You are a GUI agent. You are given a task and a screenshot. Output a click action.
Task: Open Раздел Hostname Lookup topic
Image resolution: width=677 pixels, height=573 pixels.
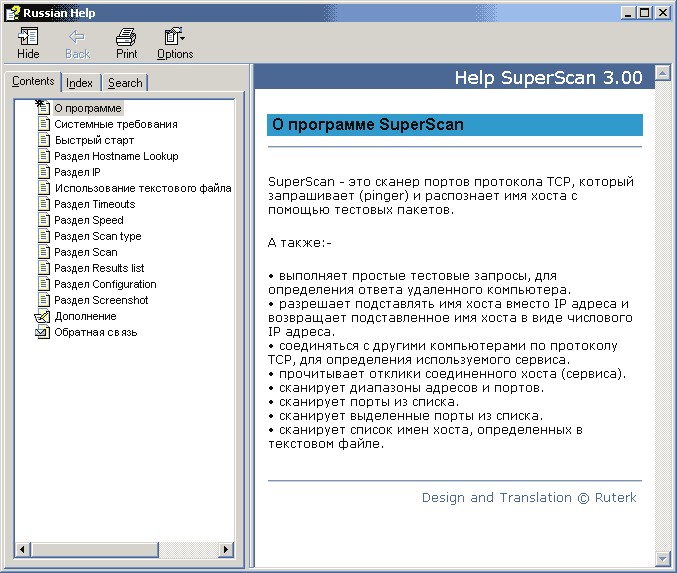point(116,156)
